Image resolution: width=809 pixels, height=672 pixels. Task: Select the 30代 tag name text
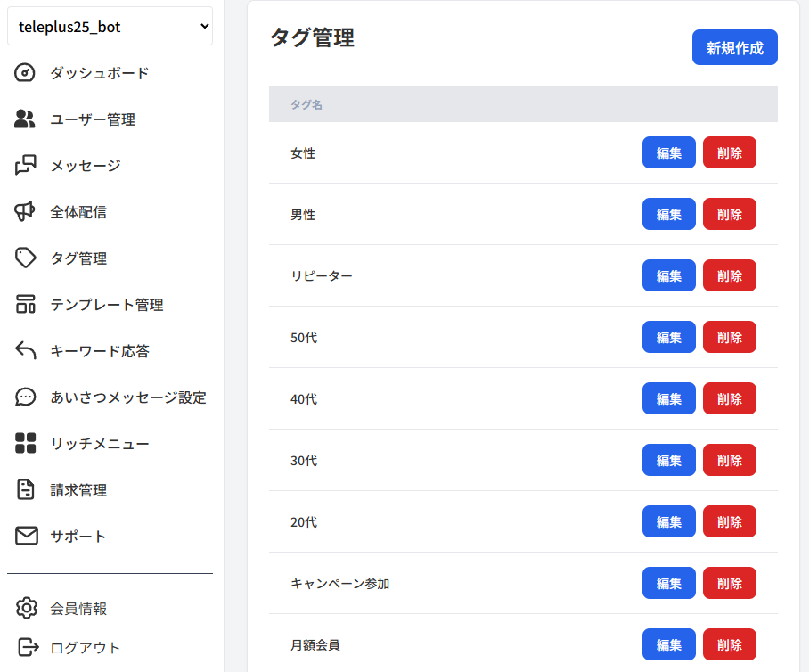pos(304,460)
